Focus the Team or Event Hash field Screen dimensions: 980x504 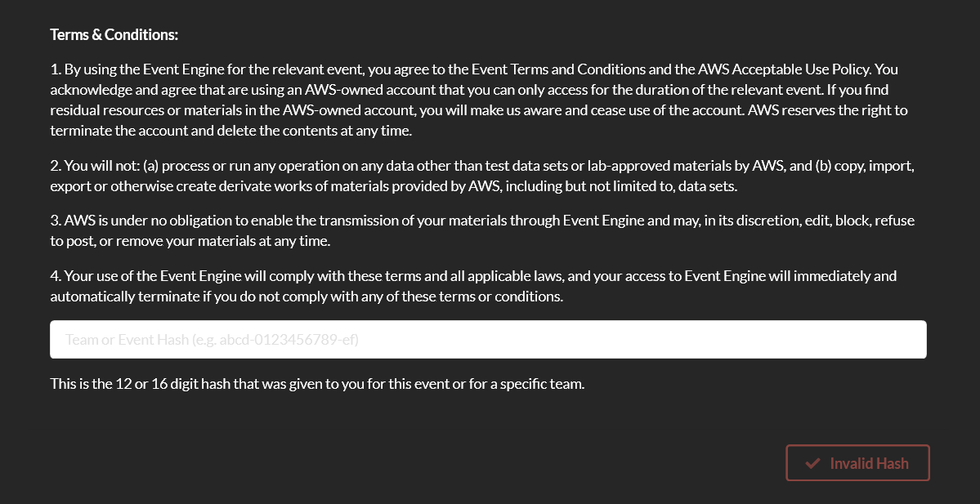[x=488, y=340]
